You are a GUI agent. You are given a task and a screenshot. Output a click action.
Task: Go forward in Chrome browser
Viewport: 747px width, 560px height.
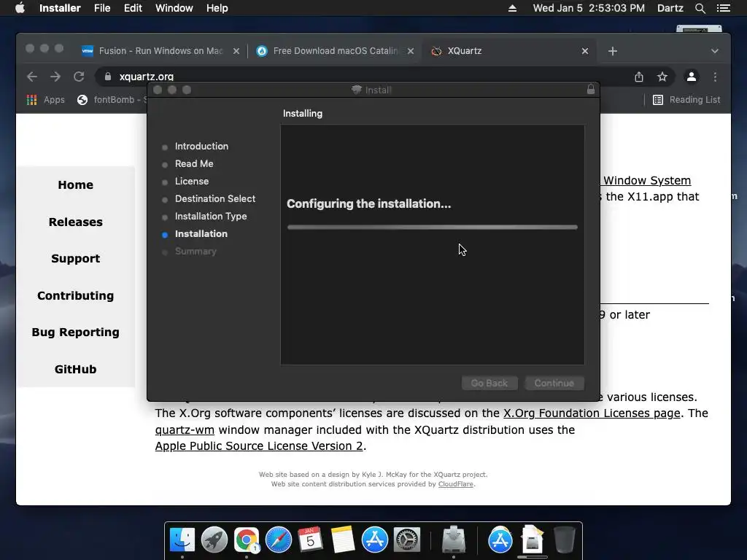point(55,77)
